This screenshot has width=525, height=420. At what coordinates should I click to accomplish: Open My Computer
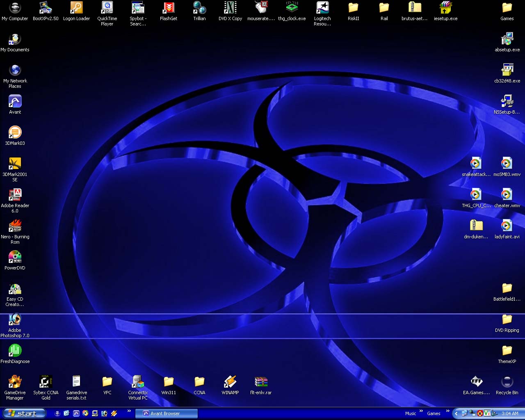[15, 8]
